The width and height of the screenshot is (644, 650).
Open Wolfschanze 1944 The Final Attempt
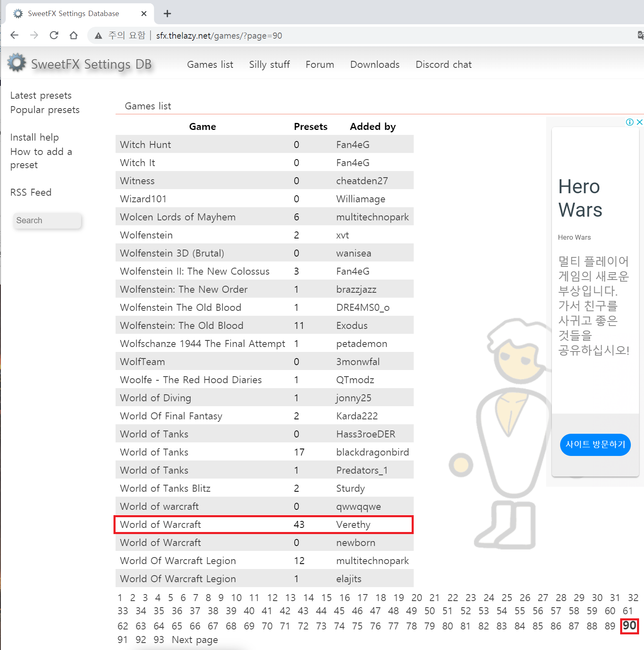click(203, 344)
